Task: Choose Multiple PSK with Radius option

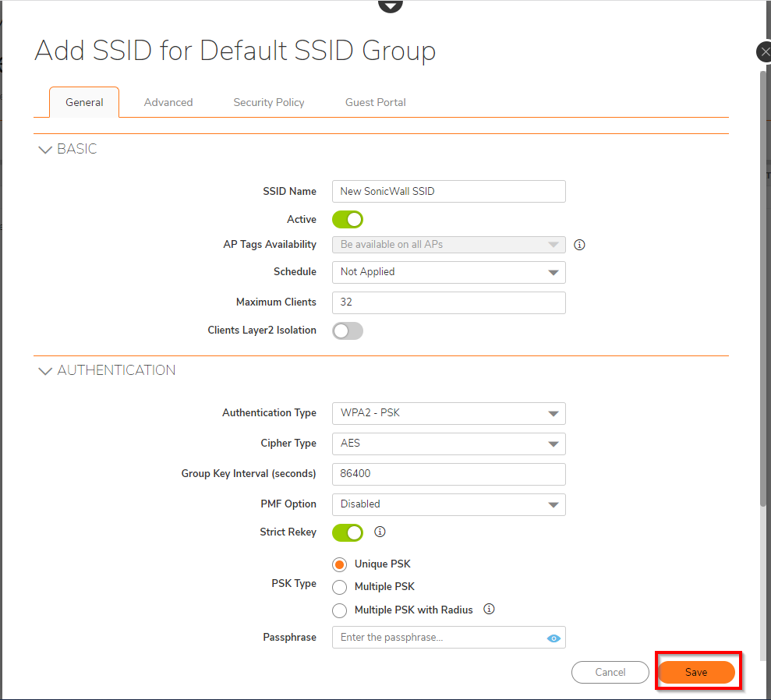Action: [x=340, y=610]
